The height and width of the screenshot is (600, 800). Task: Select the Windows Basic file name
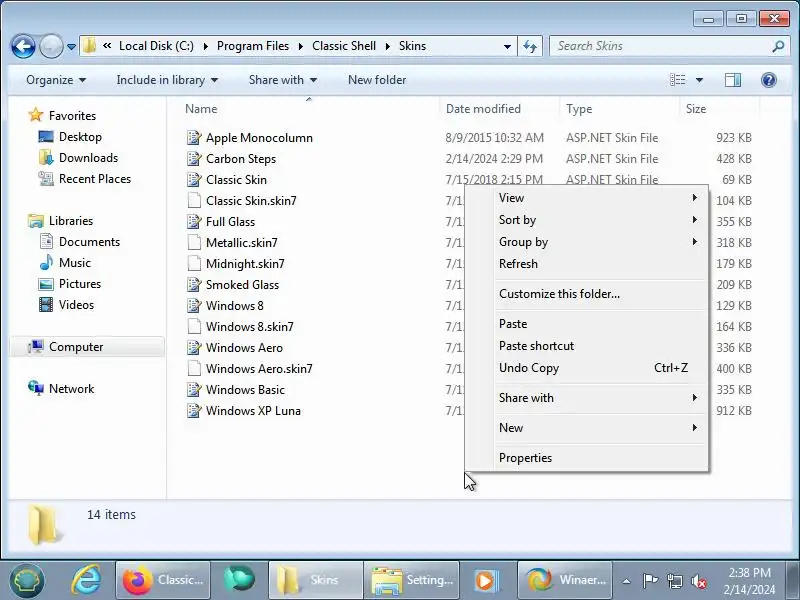pyautogui.click(x=245, y=390)
